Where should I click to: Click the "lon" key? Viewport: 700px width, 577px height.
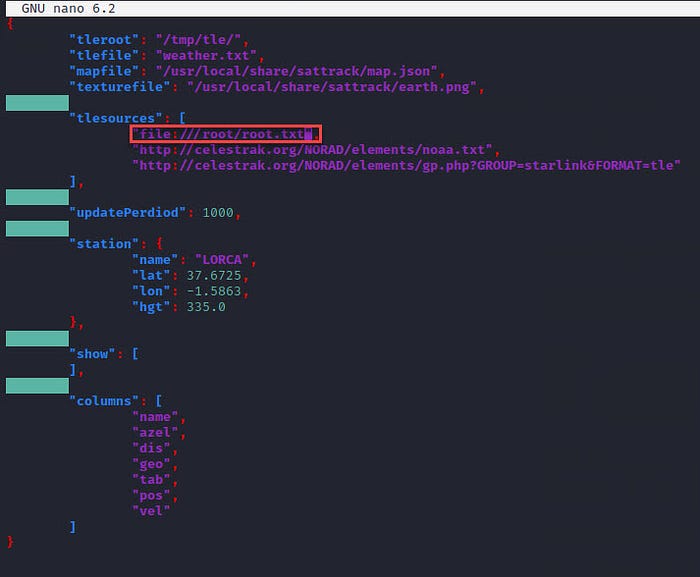pos(151,291)
